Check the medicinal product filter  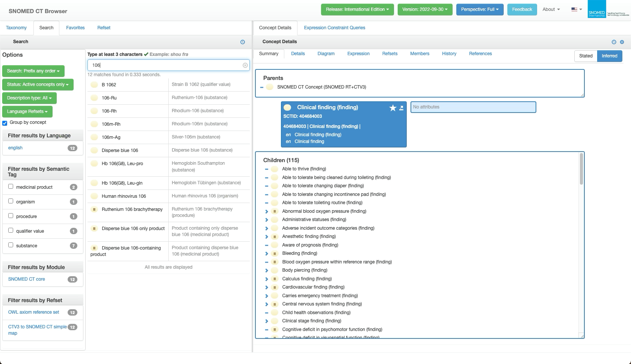11,187
